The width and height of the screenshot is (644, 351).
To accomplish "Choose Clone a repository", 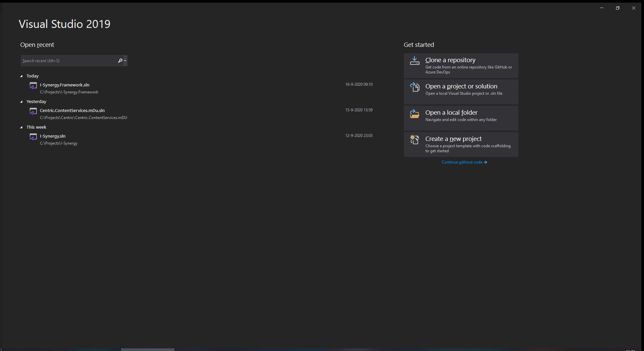I will (x=461, y=65).
